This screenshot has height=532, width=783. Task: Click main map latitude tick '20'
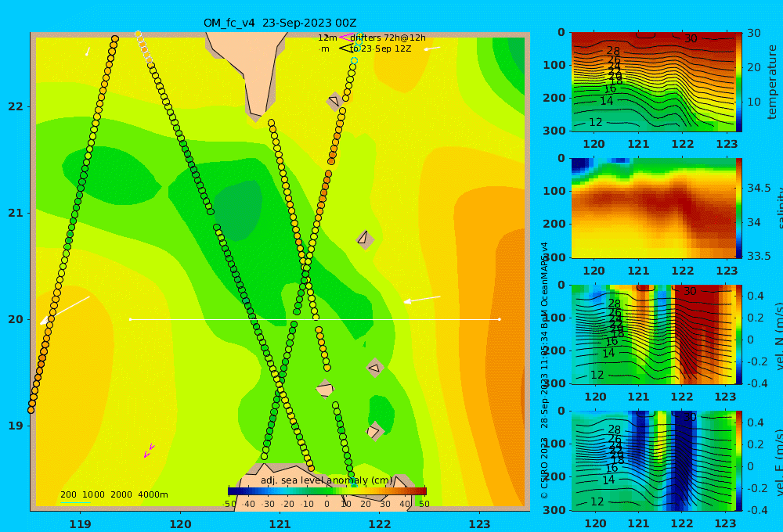[x=16, y=319]
